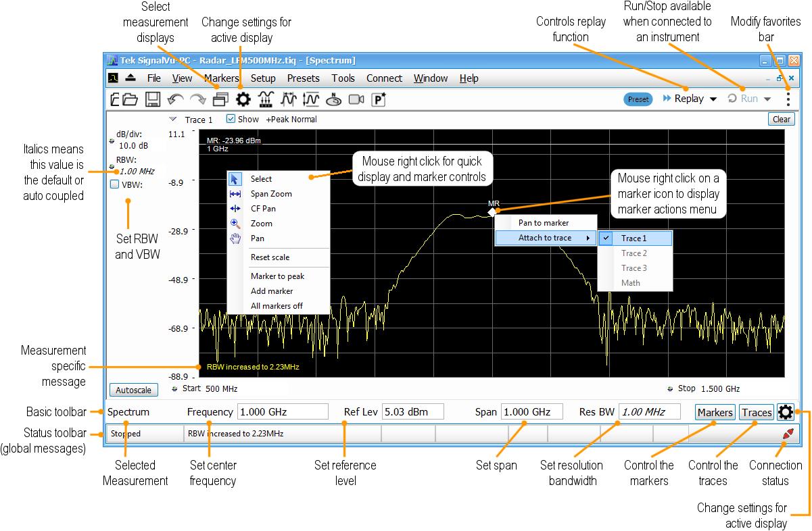Click the Autoscale button

[133, 390]
